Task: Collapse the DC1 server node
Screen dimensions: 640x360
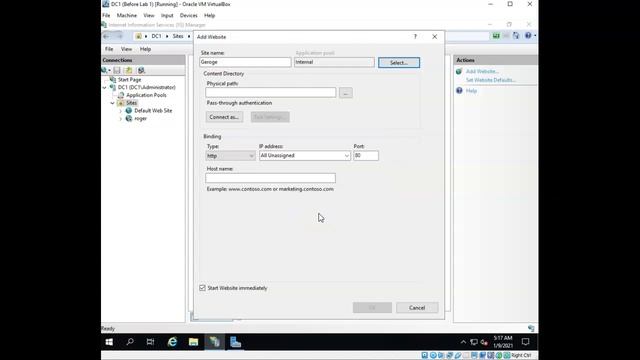Action: [105, 87]
